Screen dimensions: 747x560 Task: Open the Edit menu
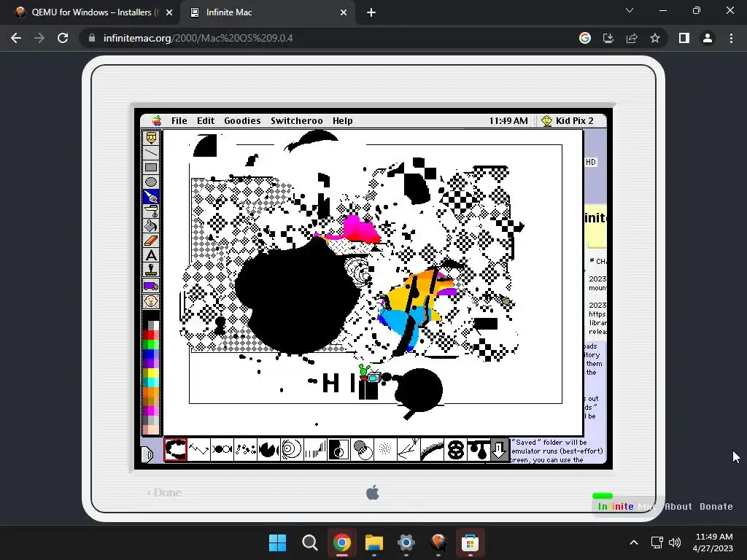click(206, 121)
